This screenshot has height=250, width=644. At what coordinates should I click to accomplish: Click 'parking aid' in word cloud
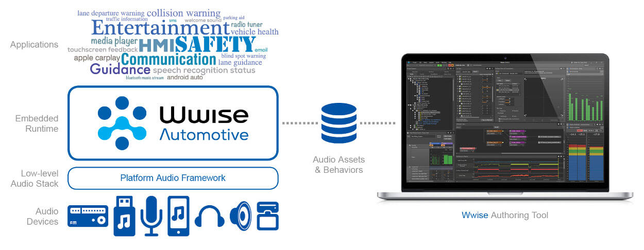pos(234,17)
